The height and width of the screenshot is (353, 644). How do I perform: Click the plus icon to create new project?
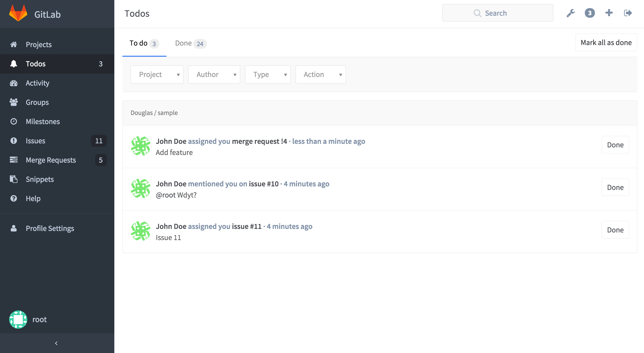609,13
